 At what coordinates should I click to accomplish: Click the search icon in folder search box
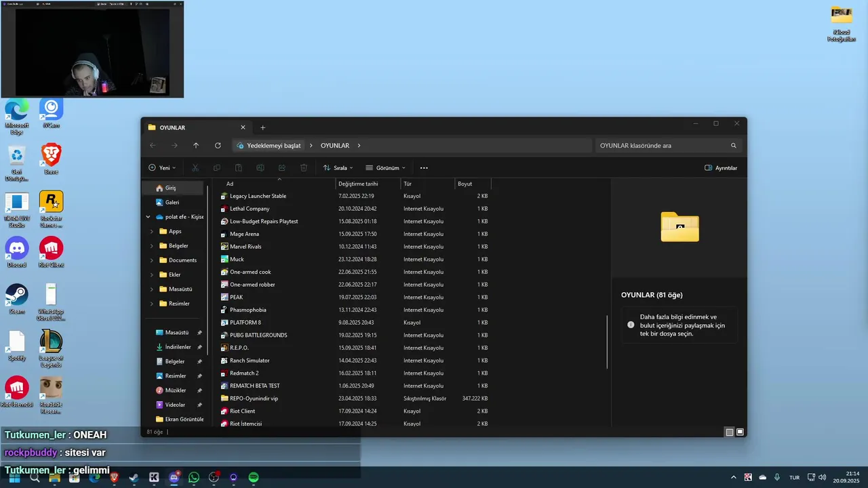pyautogui.click(x=734, y=146)
